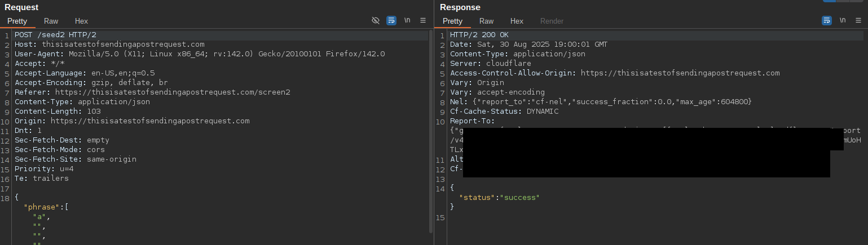This screenshot has height=245, width=868.
Task: Switch Request view to Hex tab
Action: [x=82, y=21]
